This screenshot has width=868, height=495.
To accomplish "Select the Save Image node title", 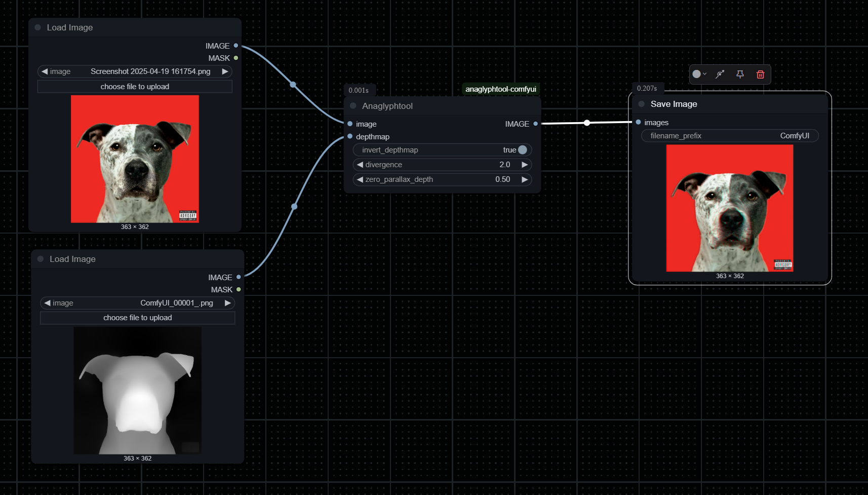I will 674,104.
